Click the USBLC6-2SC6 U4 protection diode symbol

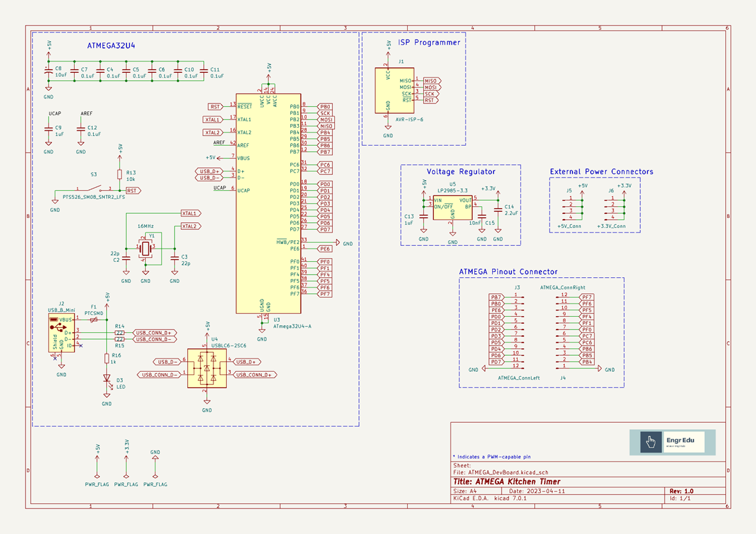point(206,369)
